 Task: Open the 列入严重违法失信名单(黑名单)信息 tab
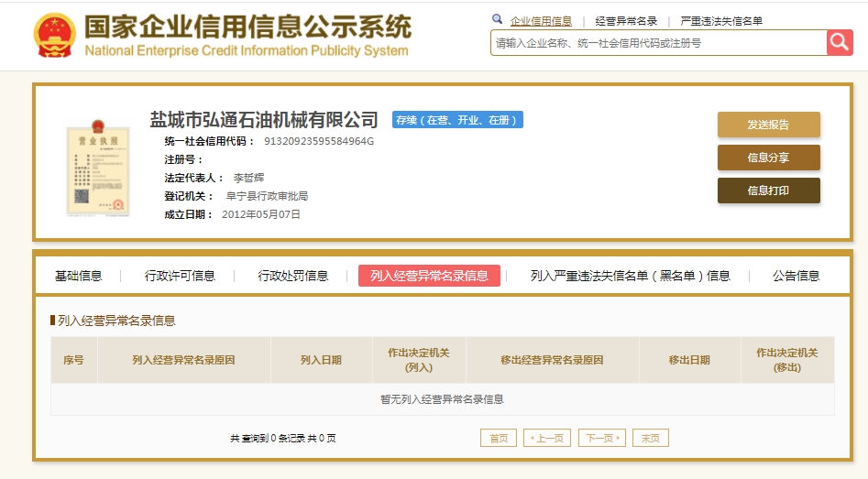tap(630, 276)
